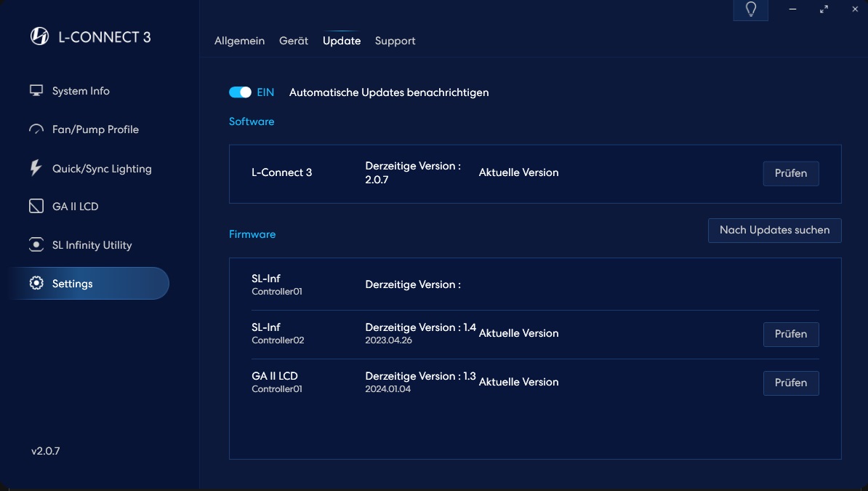The width and height of the screenshot is (868, 491).
Task: Click the lightbulb tips icon
Action: point(751,9)
